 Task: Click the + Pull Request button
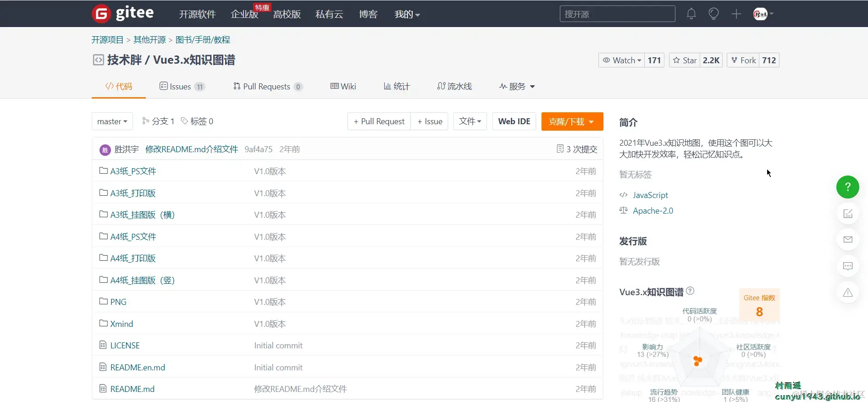click(x=379, y=121)
